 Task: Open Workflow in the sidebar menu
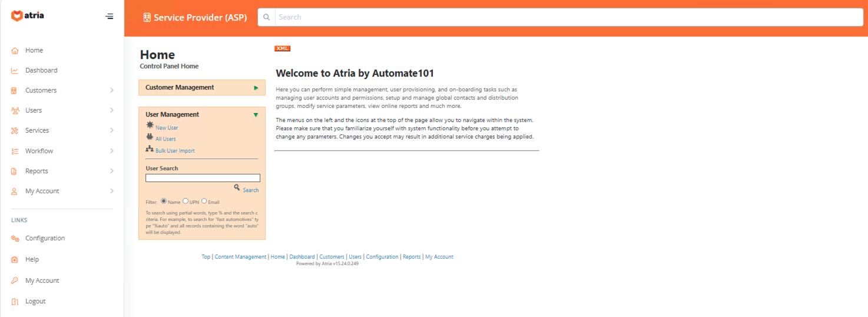39,151
